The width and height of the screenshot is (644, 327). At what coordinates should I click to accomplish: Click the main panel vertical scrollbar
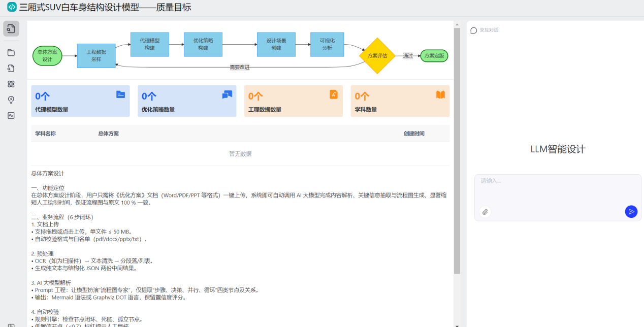(457, 152)
